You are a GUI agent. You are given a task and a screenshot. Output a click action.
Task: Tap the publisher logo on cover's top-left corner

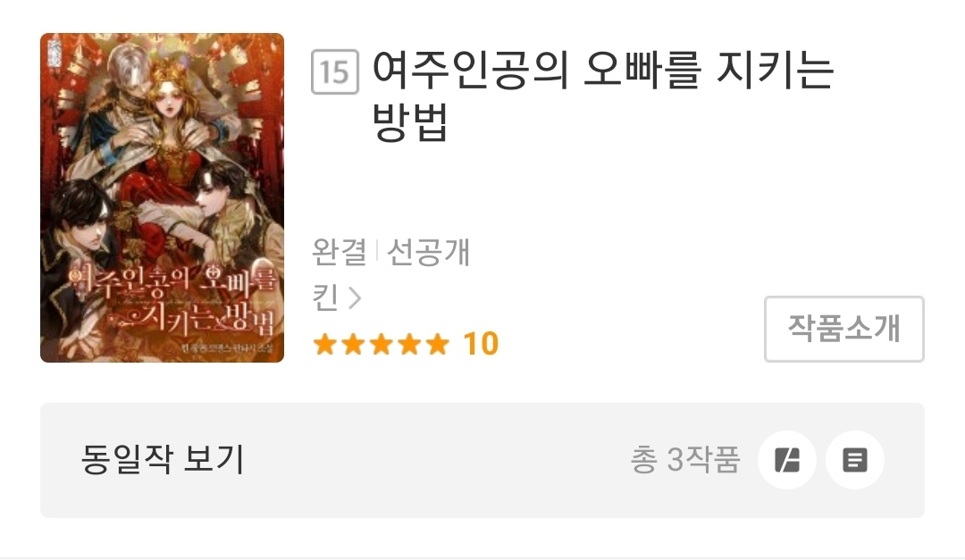pos(53,54)
